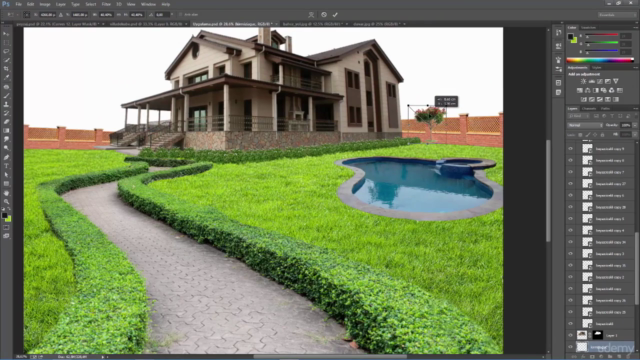Toggle lock transparent pixels
640x360 pixels.
[x=580, y=135]
